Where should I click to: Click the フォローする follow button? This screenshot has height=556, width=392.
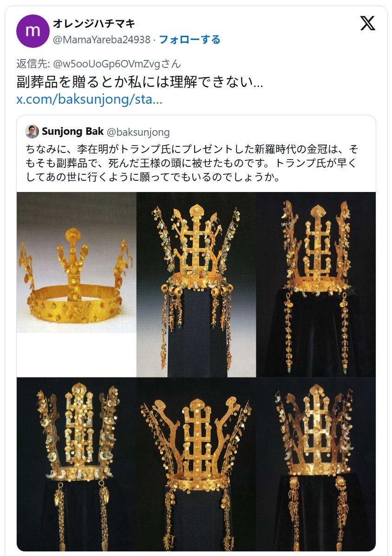[189, 40]
